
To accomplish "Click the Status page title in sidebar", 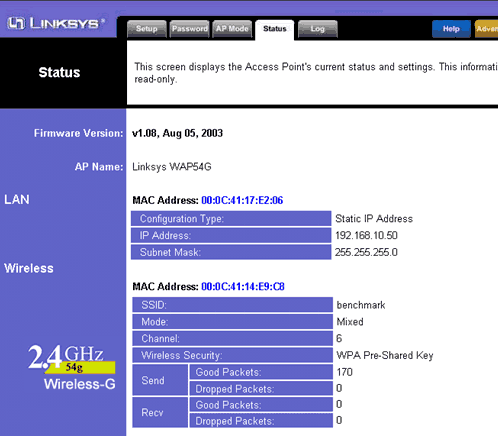I will point(59,72).
